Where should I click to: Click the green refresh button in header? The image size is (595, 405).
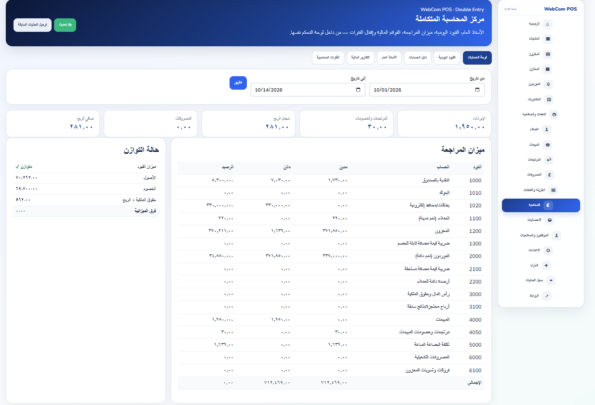pos(65,25)
